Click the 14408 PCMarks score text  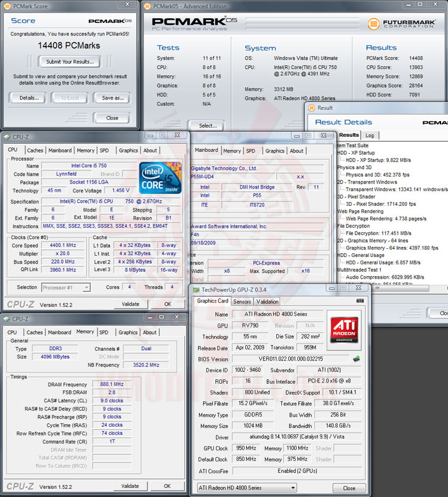[x=69, y=45]
